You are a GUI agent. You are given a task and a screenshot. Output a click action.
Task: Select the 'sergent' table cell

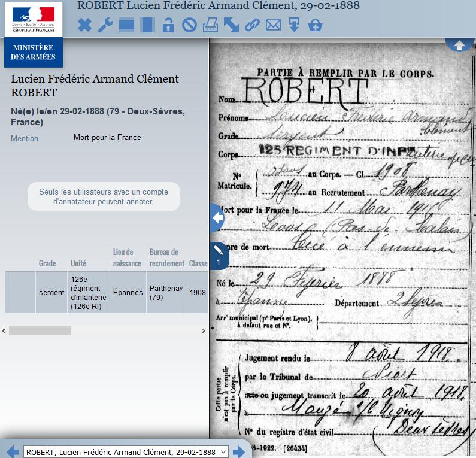(51, 292)
